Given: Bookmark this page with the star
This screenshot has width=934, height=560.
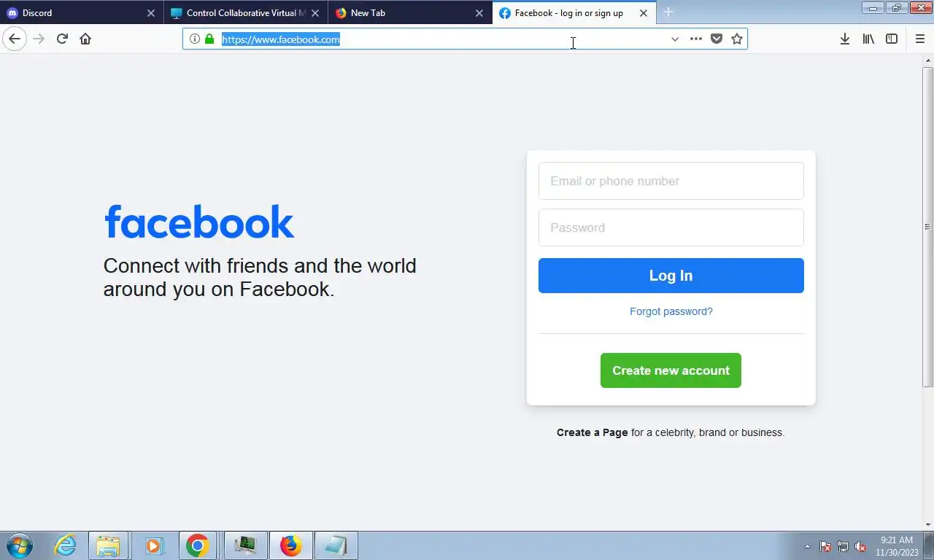Looking at the screenshot, I should (737, 39).
